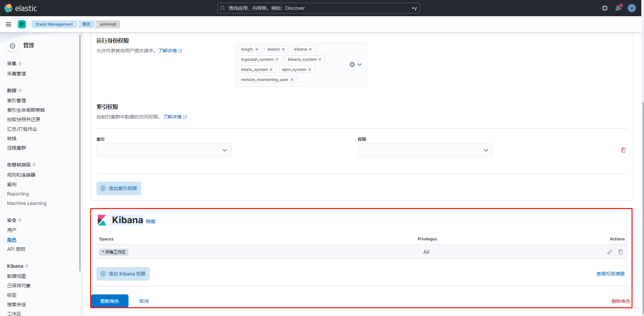Remove the kibana_system run-as tag
This screenshot has width=644, height=316.
tap(320, 59)
